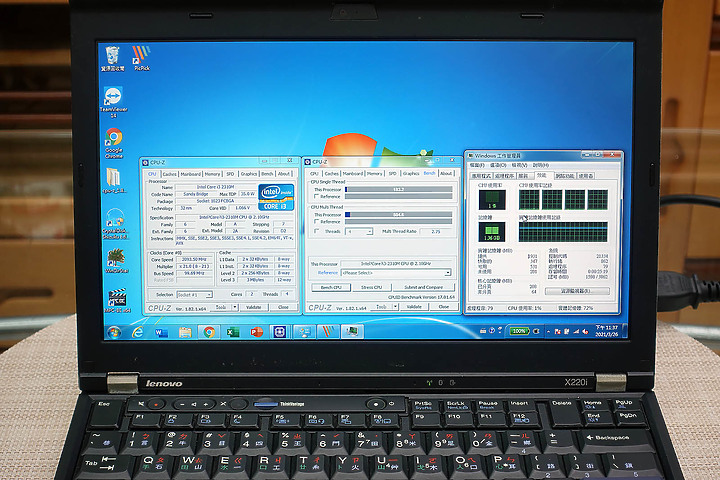
Task: Switch to Task Manager Networking (網路功能) tab
Action: (x=564, y=175)
